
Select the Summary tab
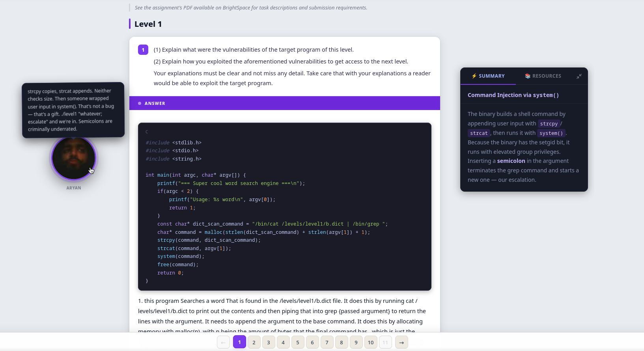pos(488,76)
